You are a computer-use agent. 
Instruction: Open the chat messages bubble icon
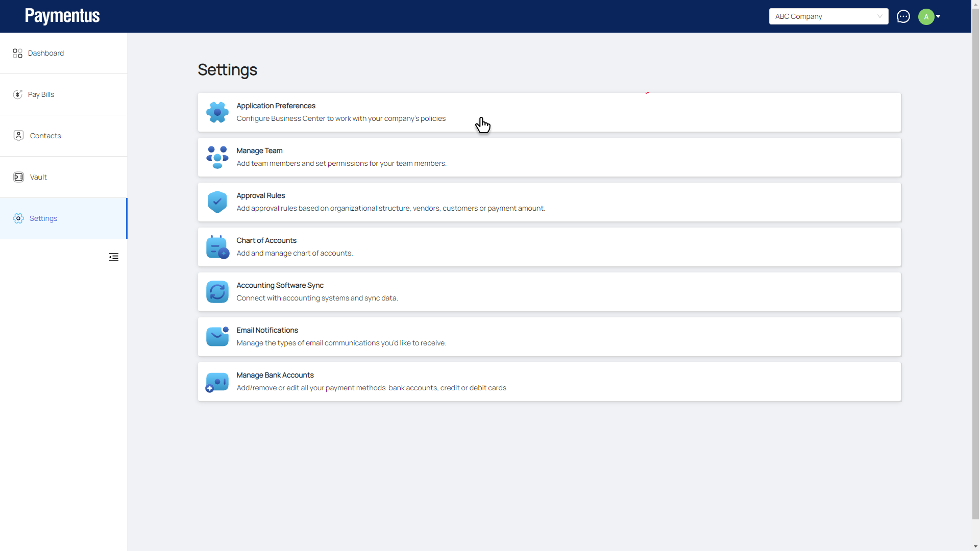tap(903, 16)
